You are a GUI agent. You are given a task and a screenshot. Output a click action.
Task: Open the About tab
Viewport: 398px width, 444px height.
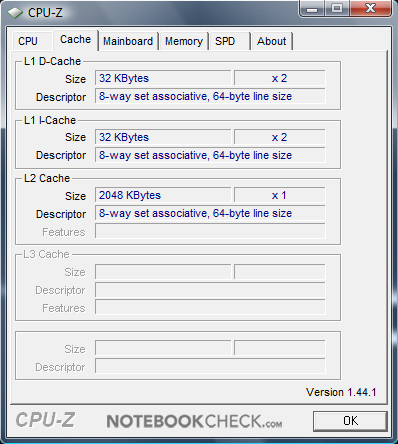point(272,41)
